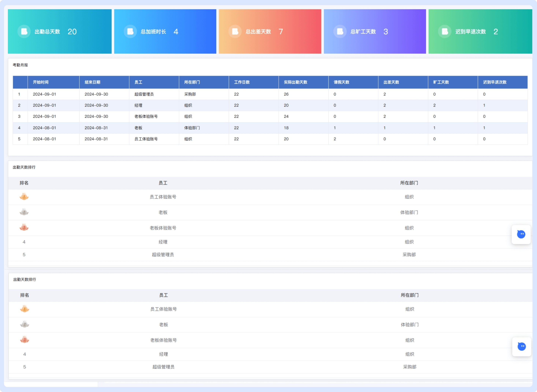Click actual attendance value 18
The width and height of the screenshot is (537, 392).
(x=286, y=128)
